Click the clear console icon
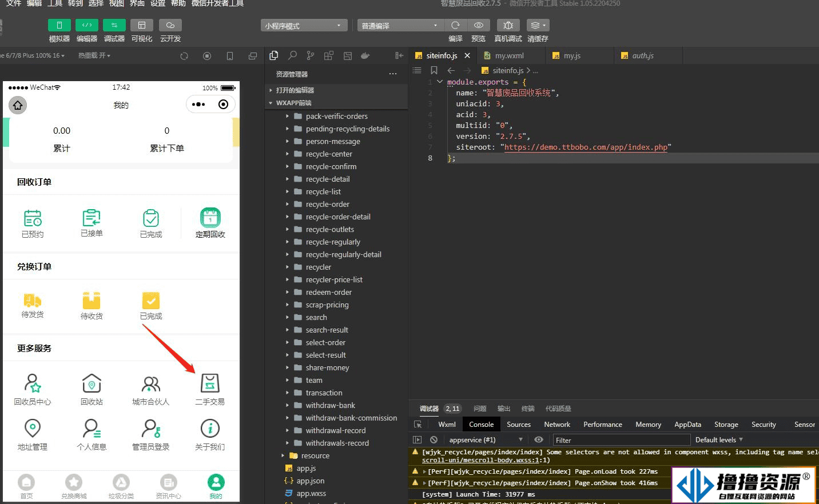The image size is (819, 504). 434,439
